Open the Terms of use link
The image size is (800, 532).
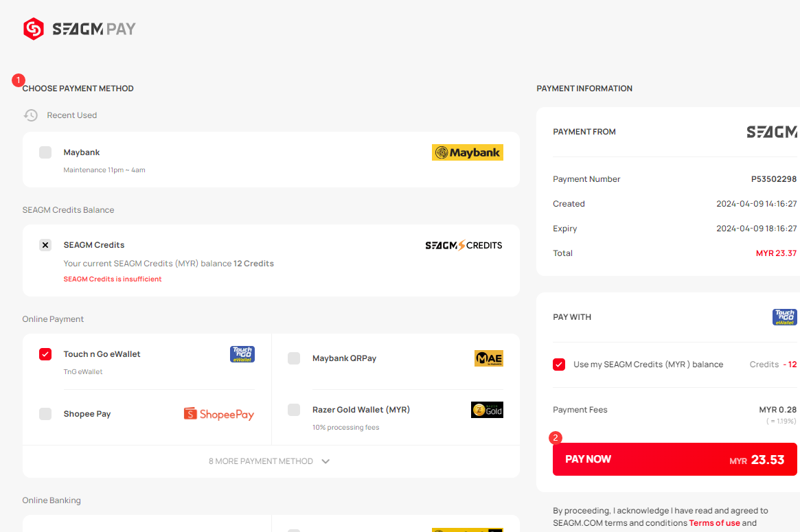pos(714,523)
